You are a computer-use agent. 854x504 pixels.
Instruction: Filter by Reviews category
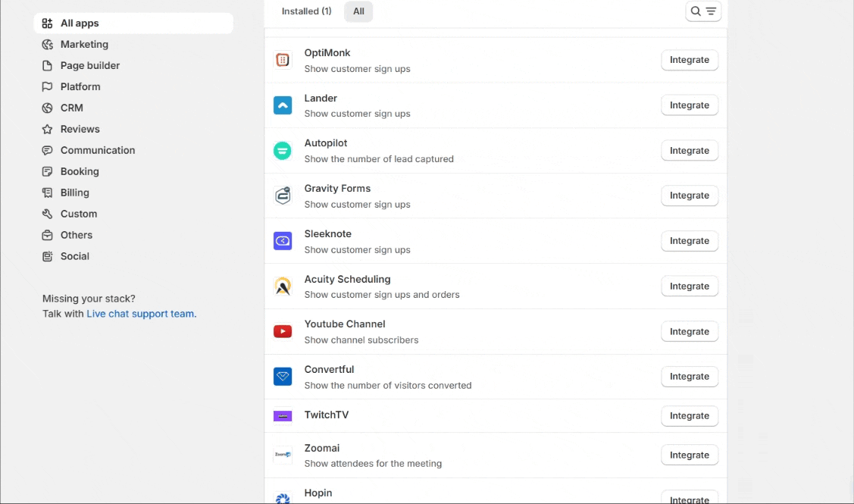point(80,130)
